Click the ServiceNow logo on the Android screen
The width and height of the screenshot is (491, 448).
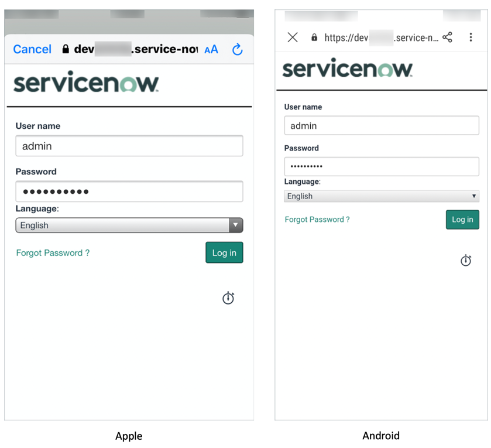[x=346, y=69]
